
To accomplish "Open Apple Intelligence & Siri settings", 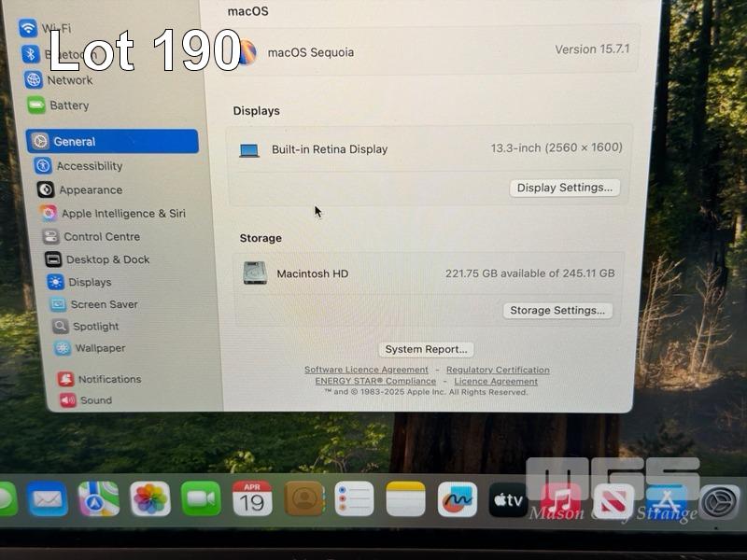I will click(x=112, y=214).
